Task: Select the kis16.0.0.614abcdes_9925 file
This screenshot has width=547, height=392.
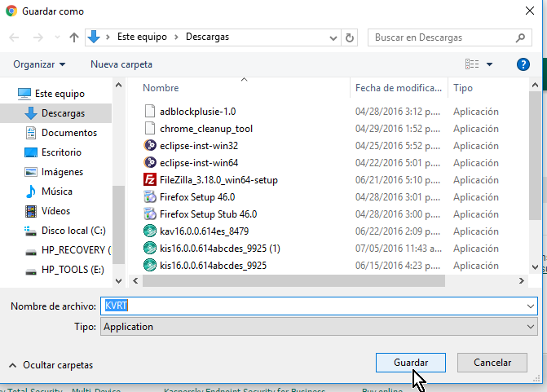Action: pos(213,266)
